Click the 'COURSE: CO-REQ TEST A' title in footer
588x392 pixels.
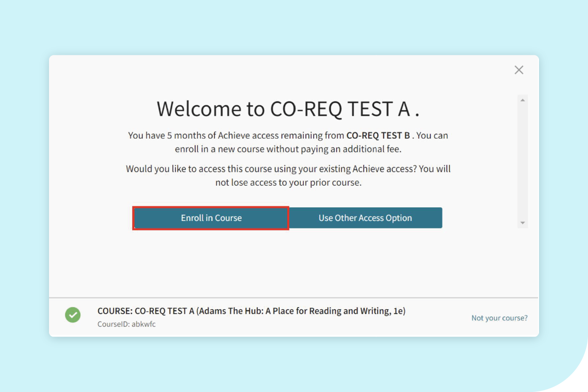pos(146,311)
